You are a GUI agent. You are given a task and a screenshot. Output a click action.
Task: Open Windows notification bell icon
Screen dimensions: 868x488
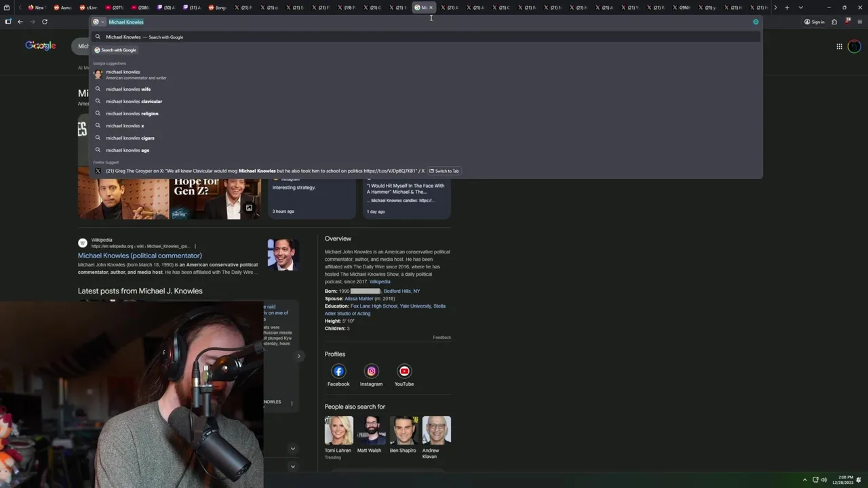[859, 480]
